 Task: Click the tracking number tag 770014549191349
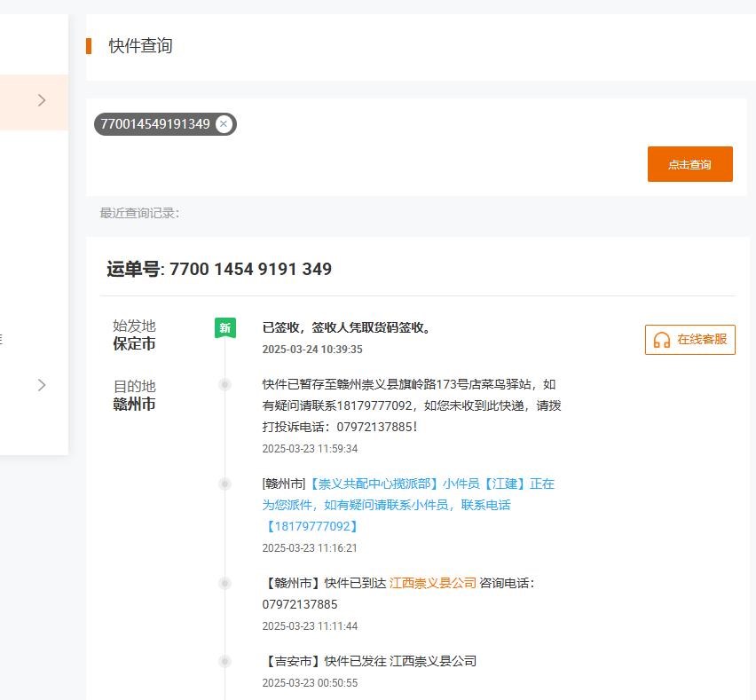pos(155,124)
